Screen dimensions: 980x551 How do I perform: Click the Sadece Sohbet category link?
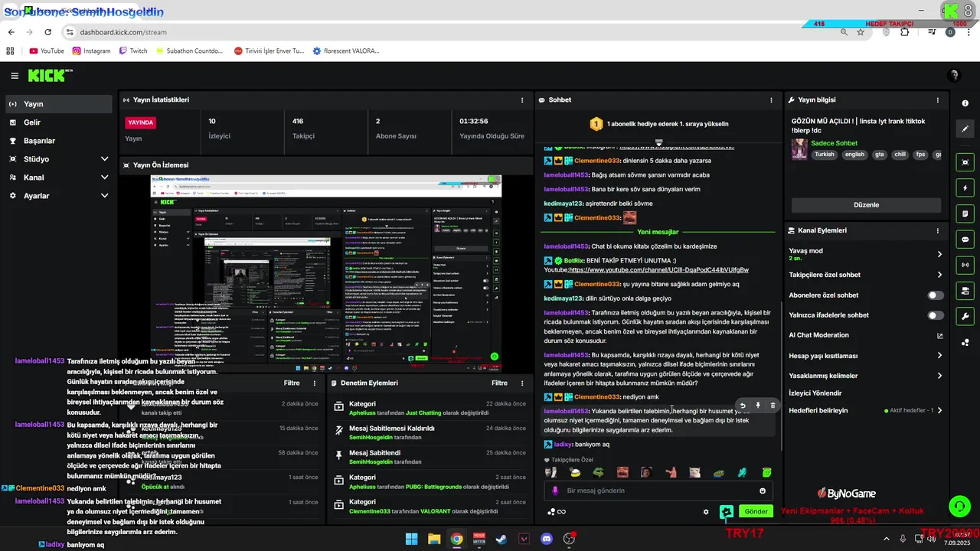pyautogui.click(x=834, y=143)
